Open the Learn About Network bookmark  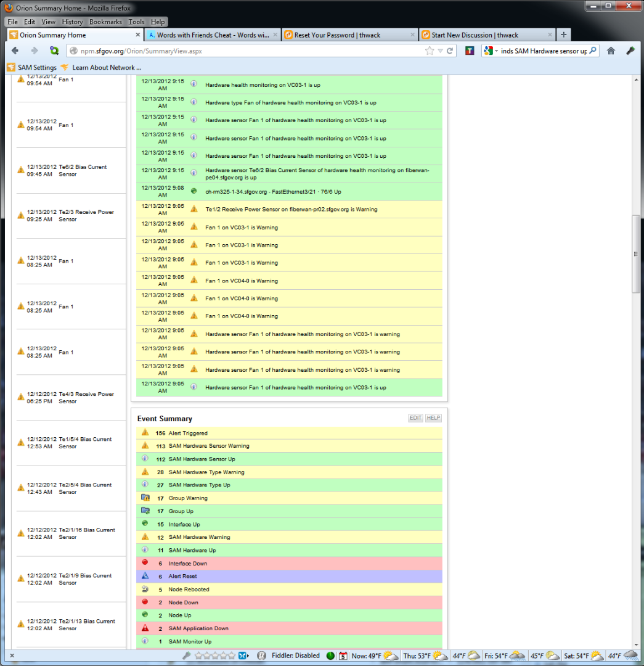point(101,67)
